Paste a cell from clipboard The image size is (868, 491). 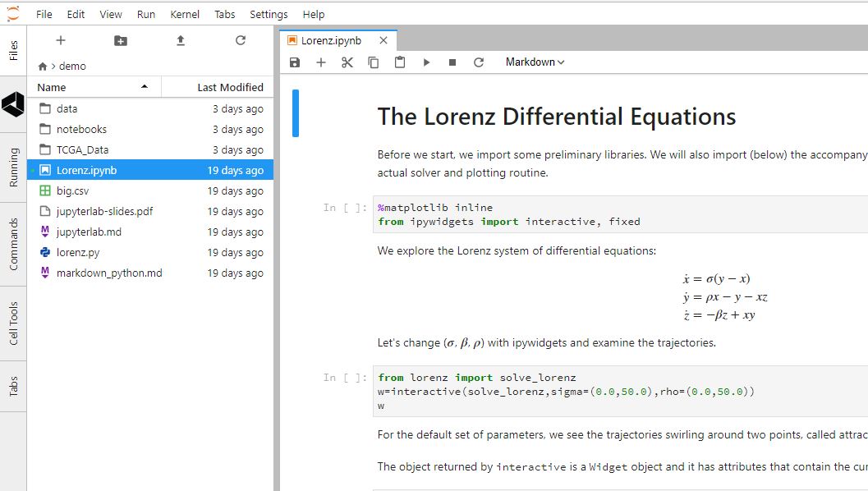(x=400, y=62)
